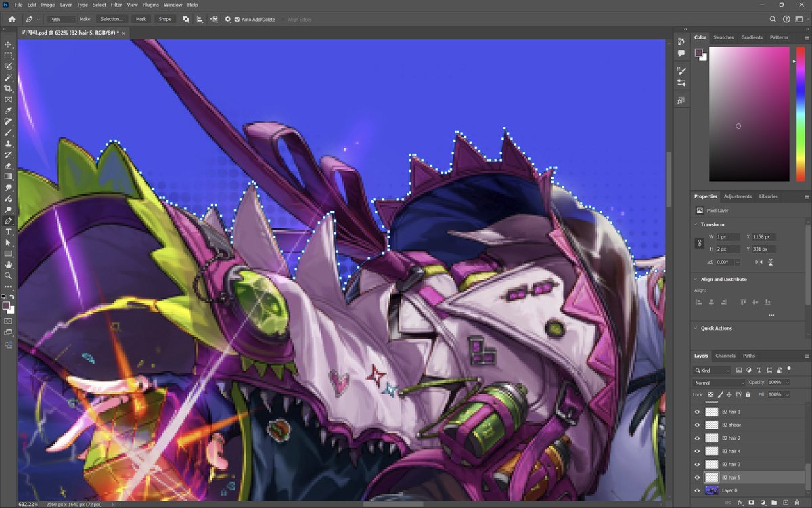Open pen tool gear settings
This screenshot has width=812, height=508.
227,19
